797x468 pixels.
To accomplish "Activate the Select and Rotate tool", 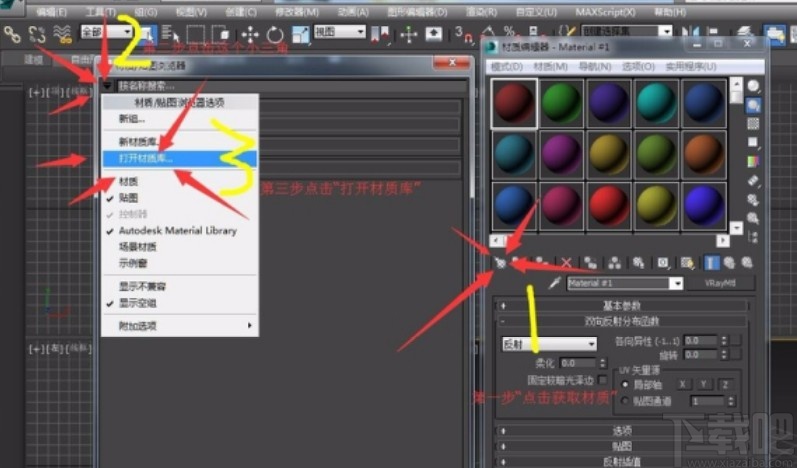I will click(x=275, y=35).
